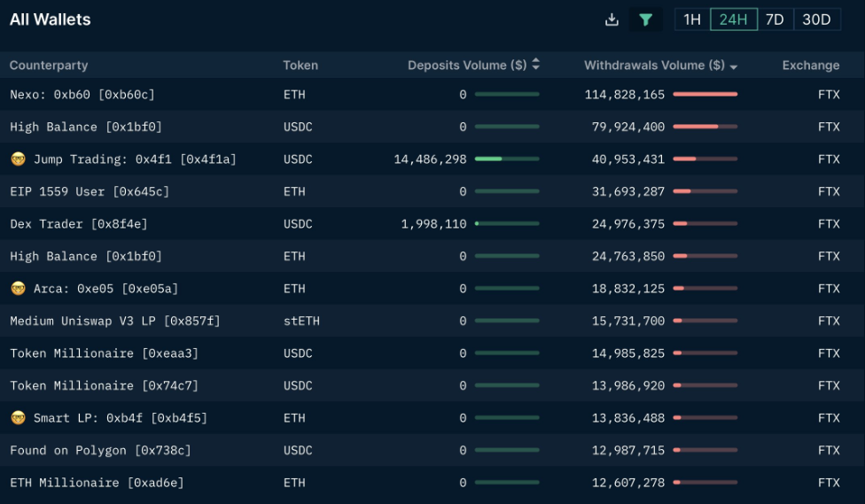Viewport: 865px width, 504px height.
Task: Click the Arca smart-money emoji icon
Action: [19, 289]
